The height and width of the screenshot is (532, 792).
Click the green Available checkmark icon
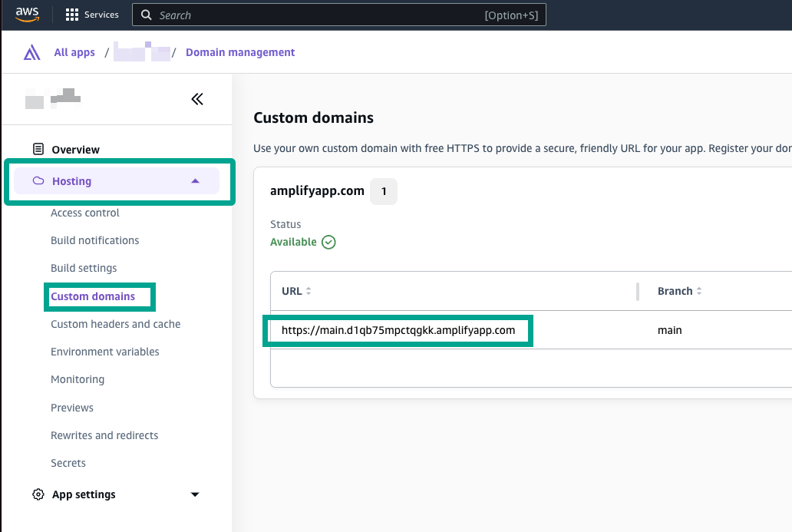coord(328,242)
